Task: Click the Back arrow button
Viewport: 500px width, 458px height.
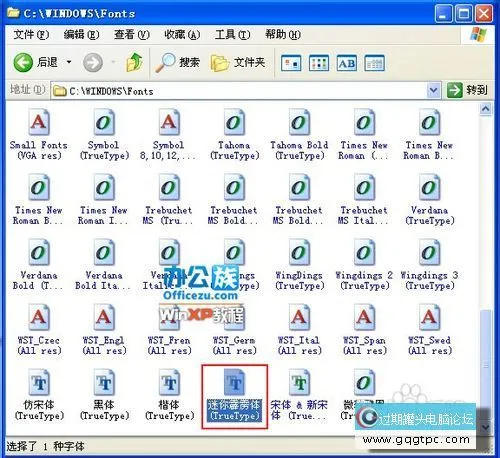Action: coord(23,62)
